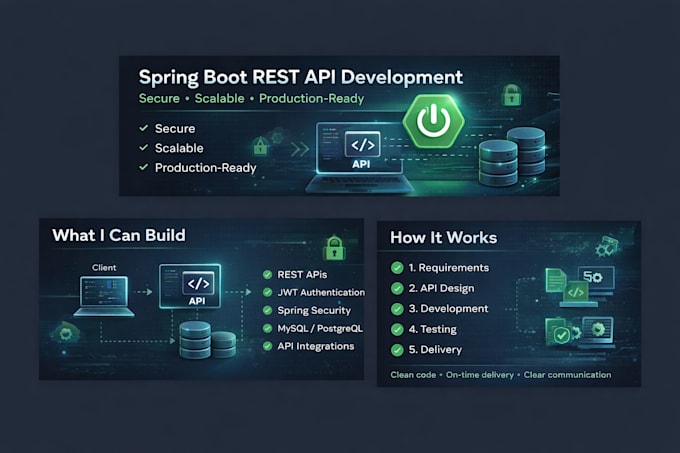Image resolution: width=680 pixels, height=453 pixels.
Task: Click the 'Clear communication' footer text
Action: [567, 375]
